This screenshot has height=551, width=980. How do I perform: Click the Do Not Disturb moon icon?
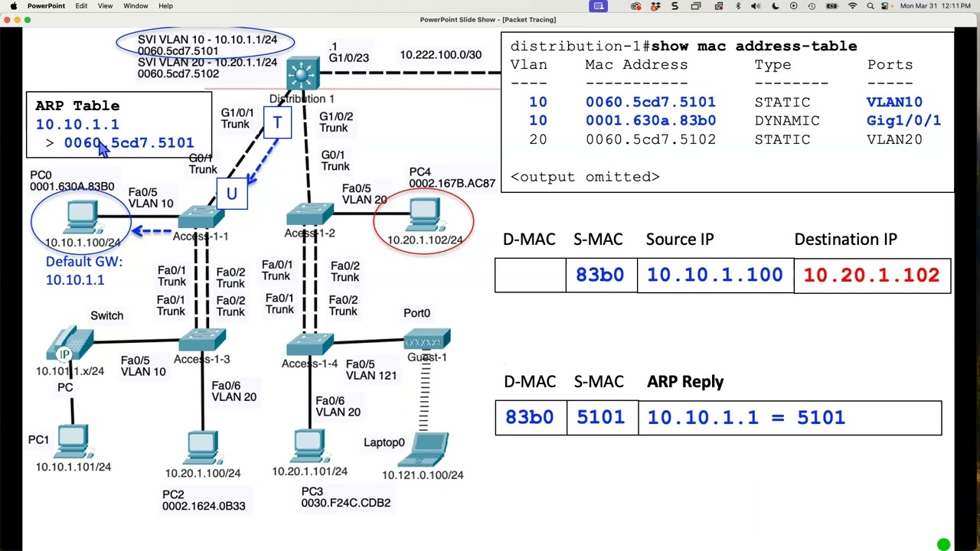(775, 6)
